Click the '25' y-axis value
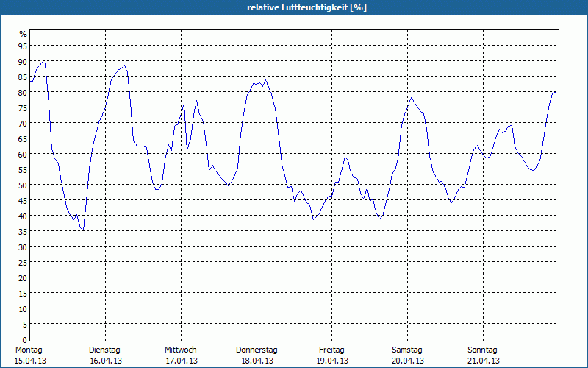Viewport: 588px width, 368px height. 23,263
